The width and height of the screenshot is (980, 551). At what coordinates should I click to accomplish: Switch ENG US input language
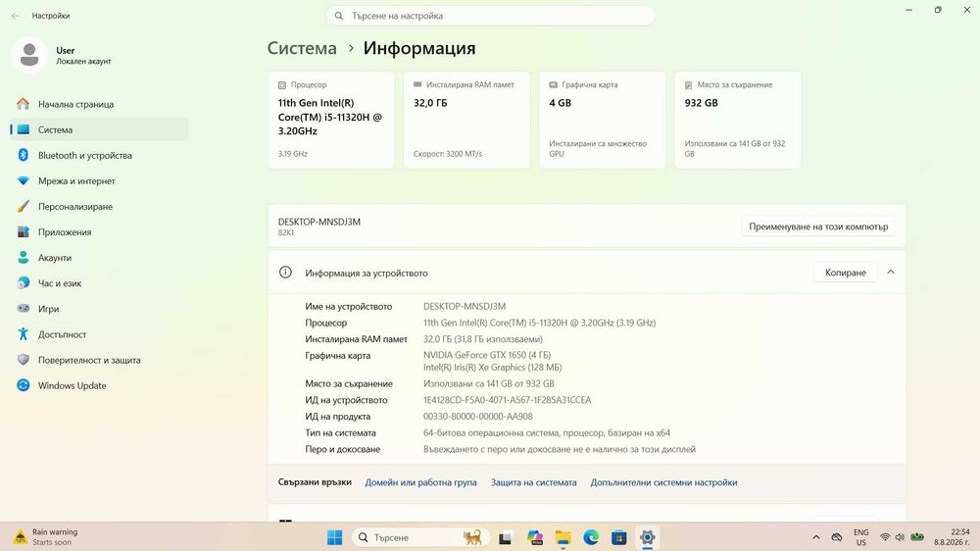pos(861,537)
